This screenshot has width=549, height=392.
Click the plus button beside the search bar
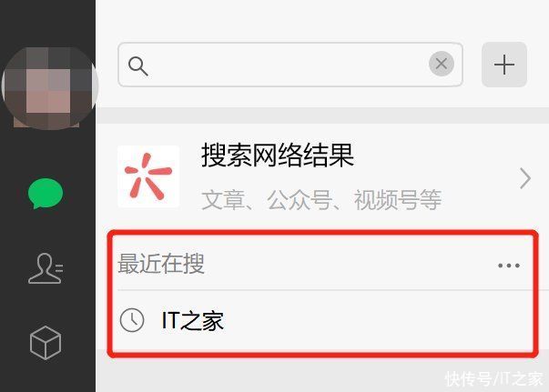504,65
